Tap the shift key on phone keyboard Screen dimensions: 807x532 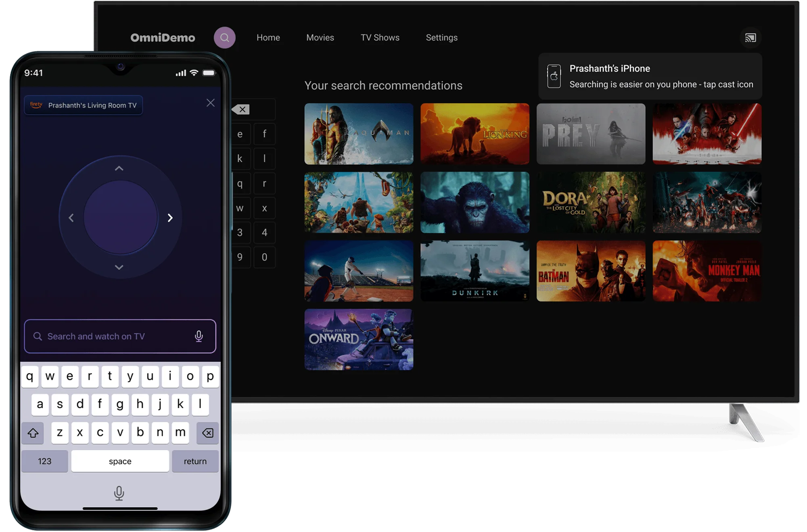click(x=33, y=433)
